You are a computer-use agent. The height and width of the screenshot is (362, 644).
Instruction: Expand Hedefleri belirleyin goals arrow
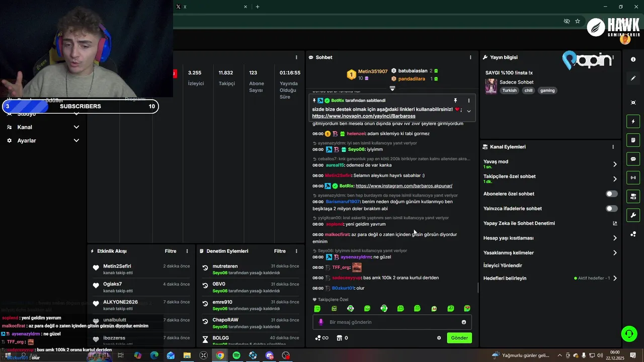[x=615, y=278]
